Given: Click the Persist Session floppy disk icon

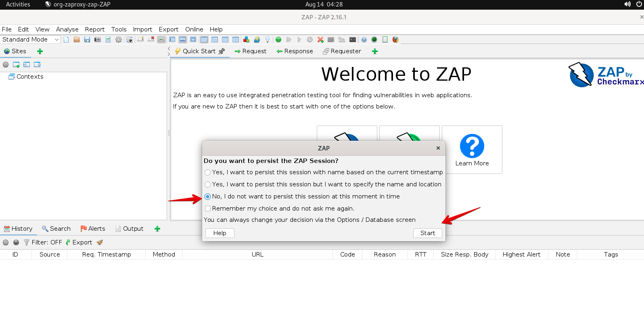Looking at the screenshot, I should [87, 40].
